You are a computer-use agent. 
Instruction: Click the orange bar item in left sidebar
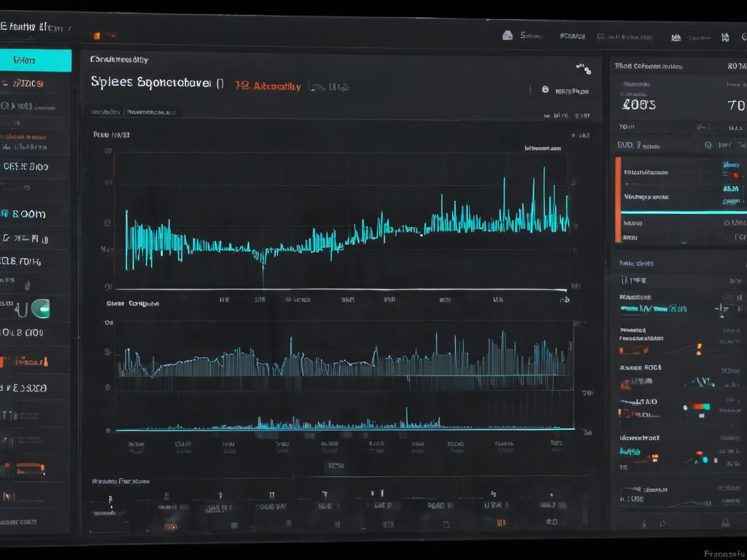[x=30, y=469]
